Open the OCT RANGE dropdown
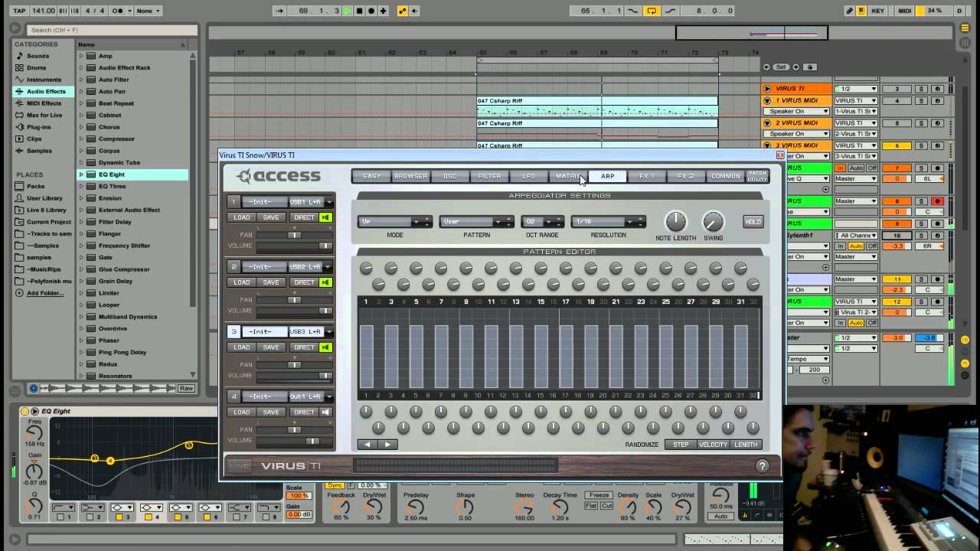 point(542,222)
